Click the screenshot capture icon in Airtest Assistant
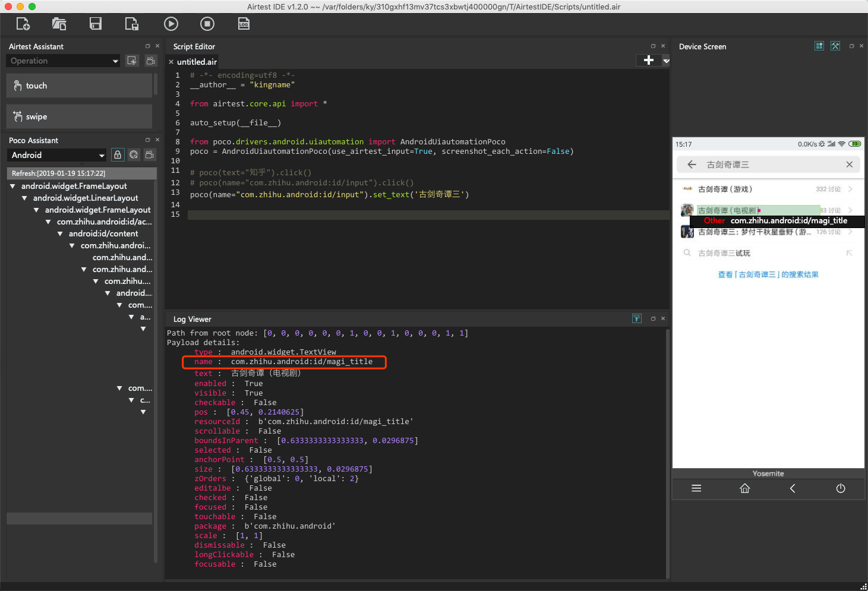 coord(132,61)
